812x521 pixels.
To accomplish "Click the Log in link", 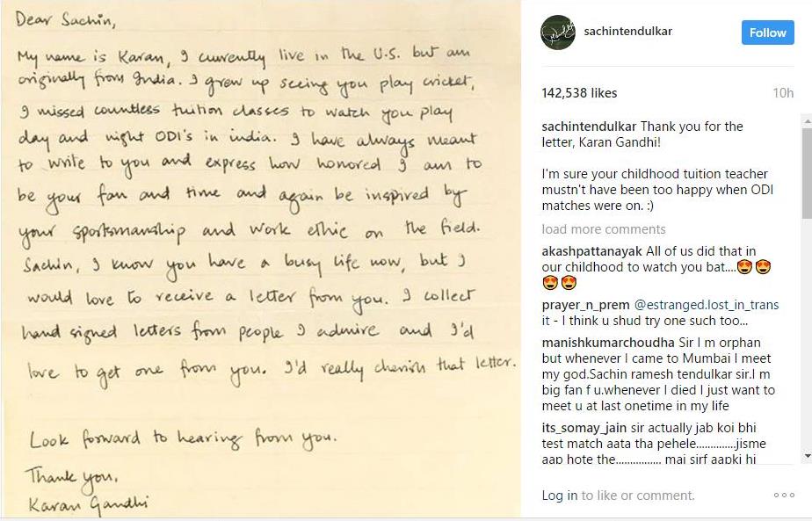I will tap(559, 496).
